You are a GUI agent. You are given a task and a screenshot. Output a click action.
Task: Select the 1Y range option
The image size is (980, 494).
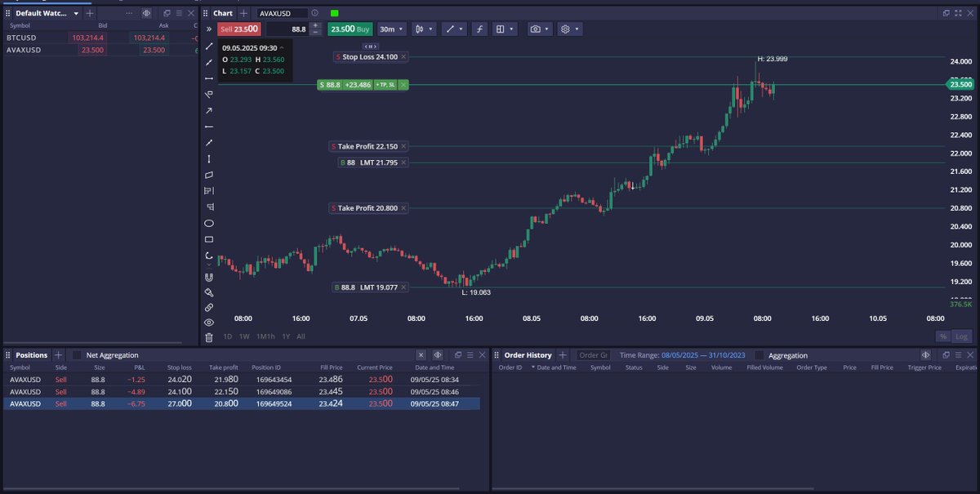(286, 336)
